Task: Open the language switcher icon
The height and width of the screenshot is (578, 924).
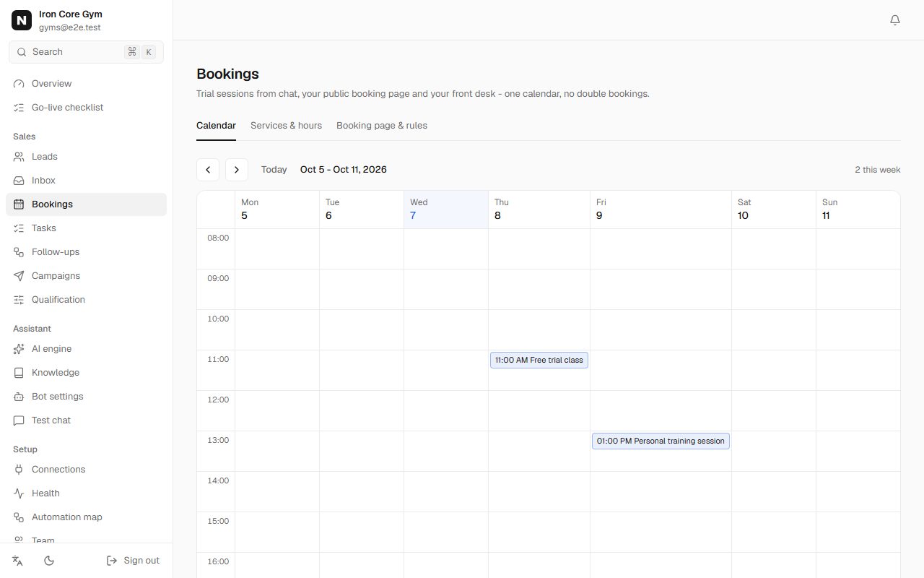Action: tap(18, 561)
